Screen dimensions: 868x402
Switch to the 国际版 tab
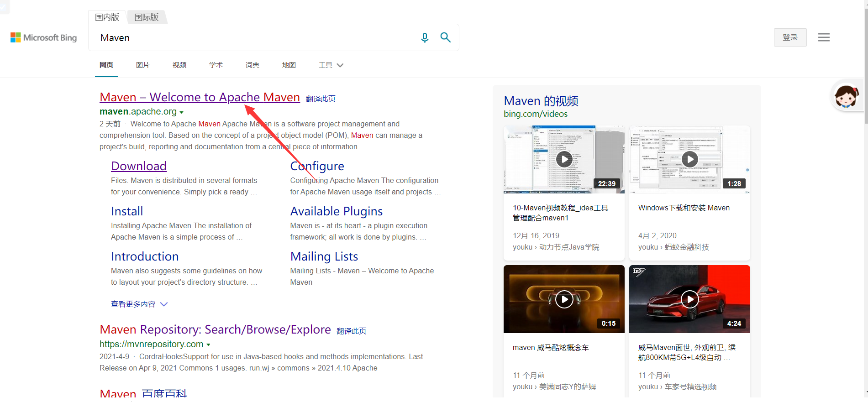(147, 17)
